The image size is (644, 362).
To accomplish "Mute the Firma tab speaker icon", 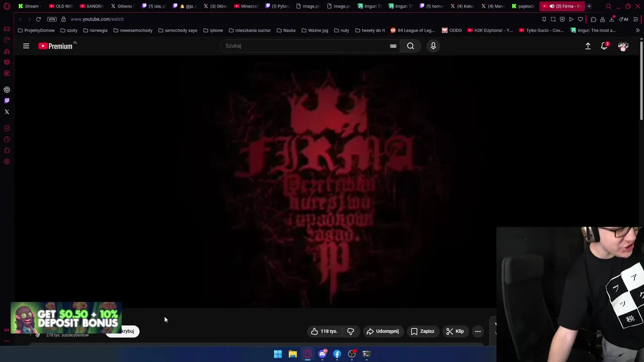I will coord(552,6).
